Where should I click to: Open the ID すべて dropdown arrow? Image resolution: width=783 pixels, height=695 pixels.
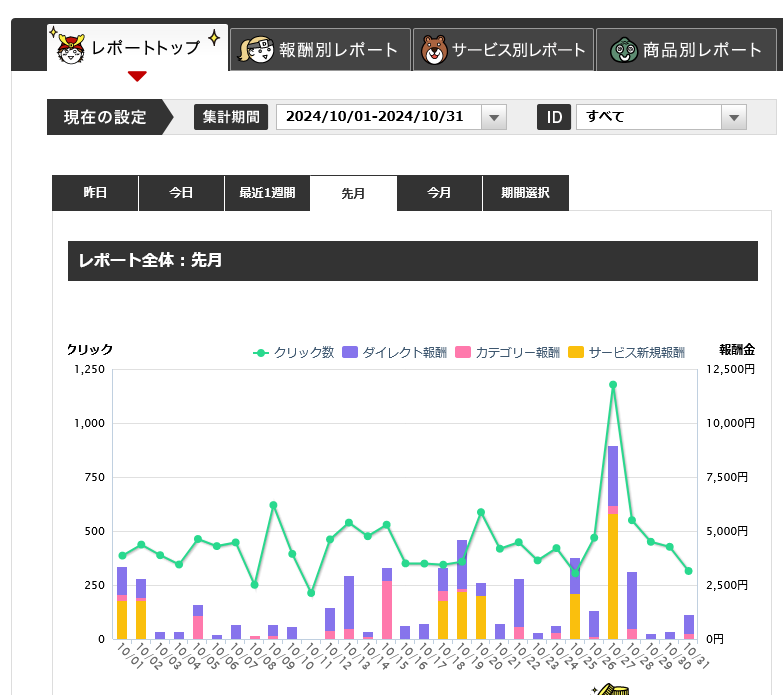734,118
